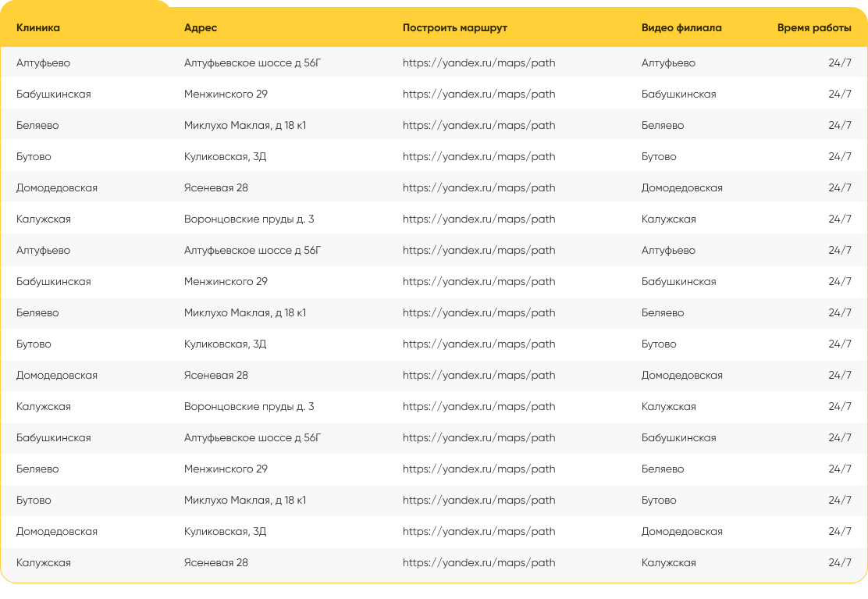Open route link for Бабушкинская at Алтуфьевское шоссе

(x=478, y=437)
